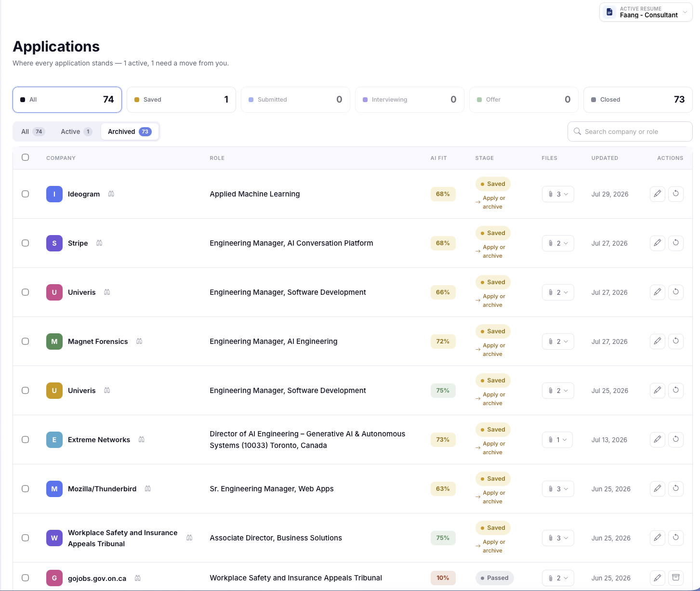Check the Extreme Networks row checkbox

tap(26, 440)
